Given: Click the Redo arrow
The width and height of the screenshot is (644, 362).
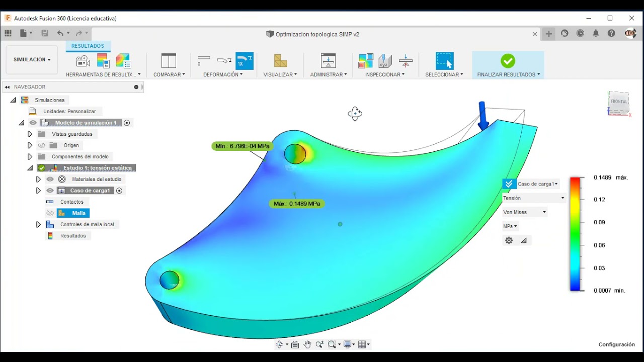Looking at the screenshot, I should point(79,33).
